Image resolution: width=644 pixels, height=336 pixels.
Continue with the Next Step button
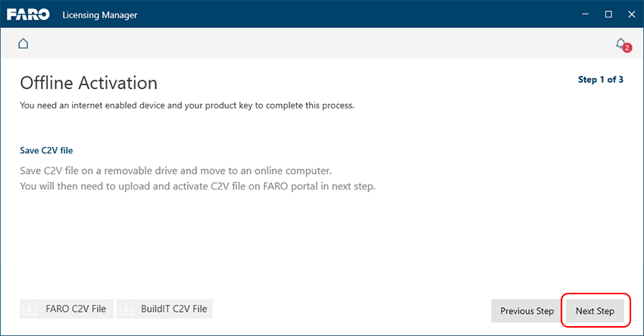[x=595, y=311]
